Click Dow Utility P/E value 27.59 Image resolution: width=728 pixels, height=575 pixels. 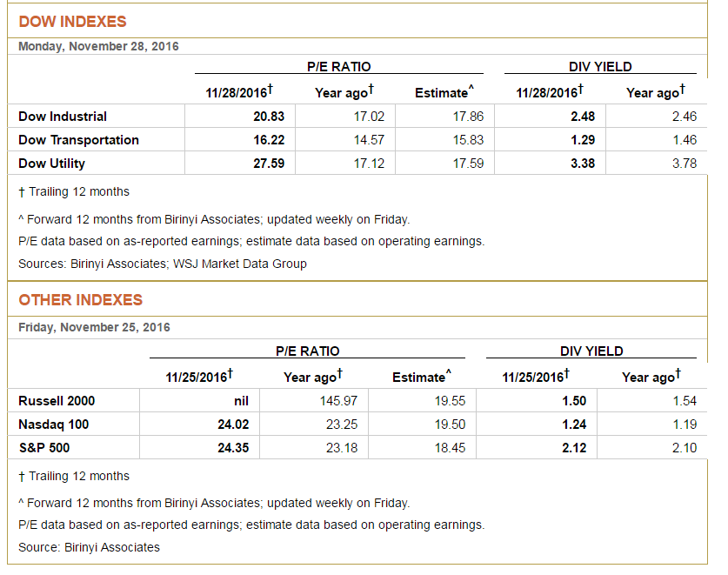[269, 164]
